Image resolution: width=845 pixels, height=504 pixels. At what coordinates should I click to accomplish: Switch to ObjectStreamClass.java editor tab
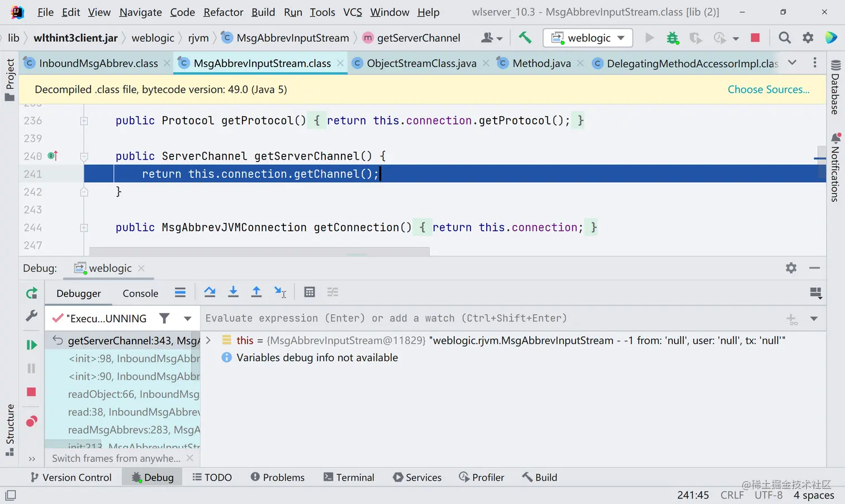[421, 63]
